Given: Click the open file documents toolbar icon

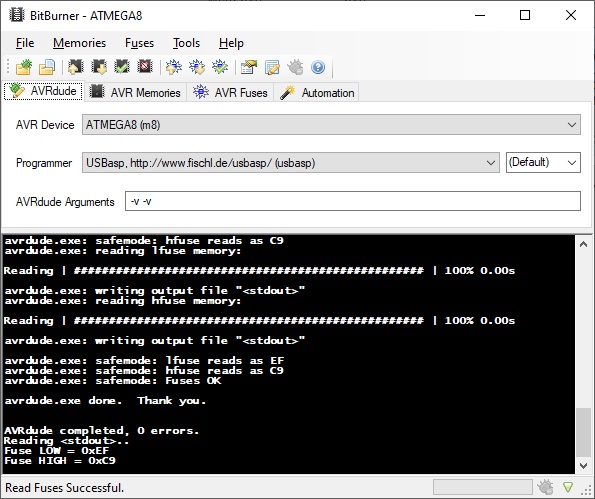Looking at the screenshot, I should tap(47, 68).
